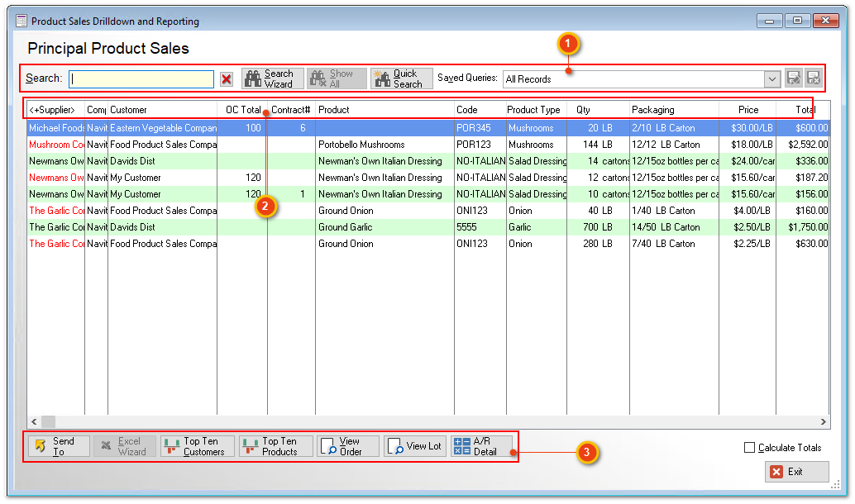Click Garlic product type cell
Viewport: 855px width, 504px height.
(537, 227)
